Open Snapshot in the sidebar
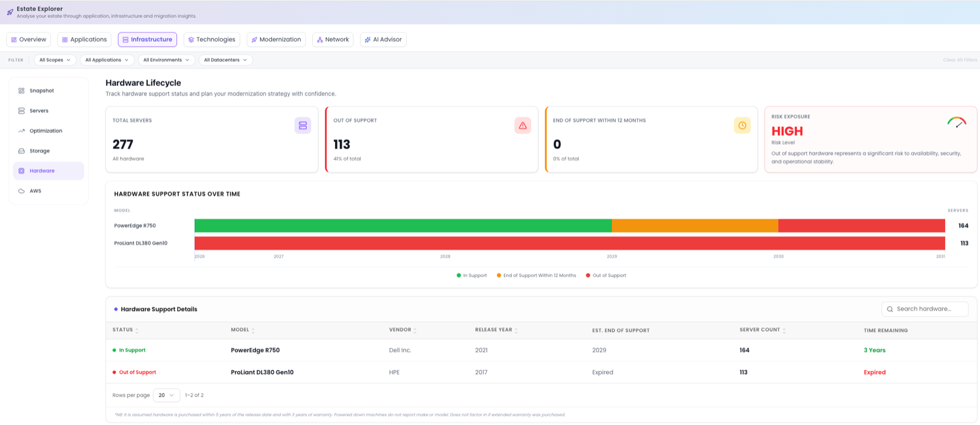Image resolution: width=980 pixels, height=425 pixels. click(x=48, y=91)
